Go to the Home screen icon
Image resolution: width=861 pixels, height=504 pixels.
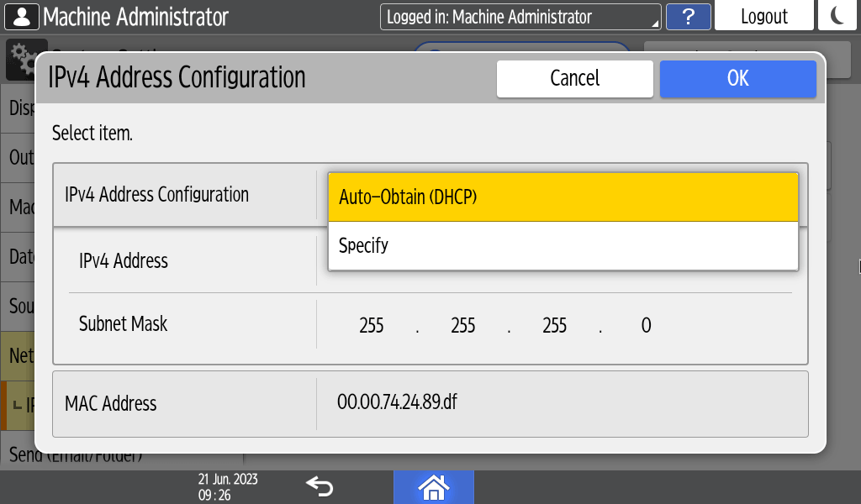tap(433, 486)
